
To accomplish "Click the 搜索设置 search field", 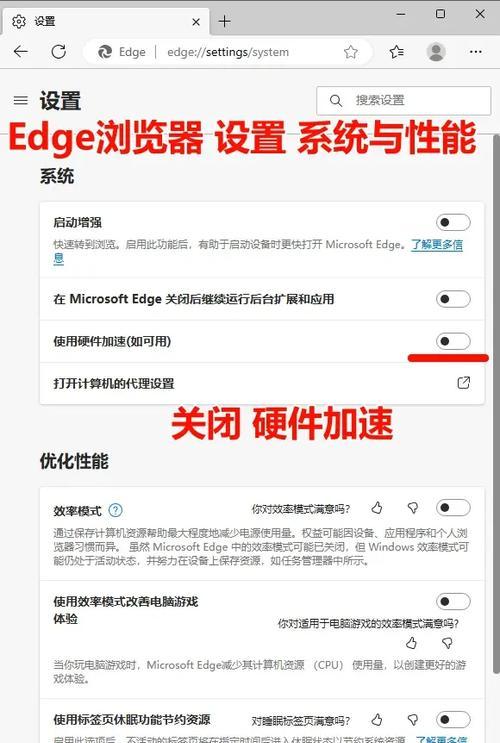I will [404, 100].
